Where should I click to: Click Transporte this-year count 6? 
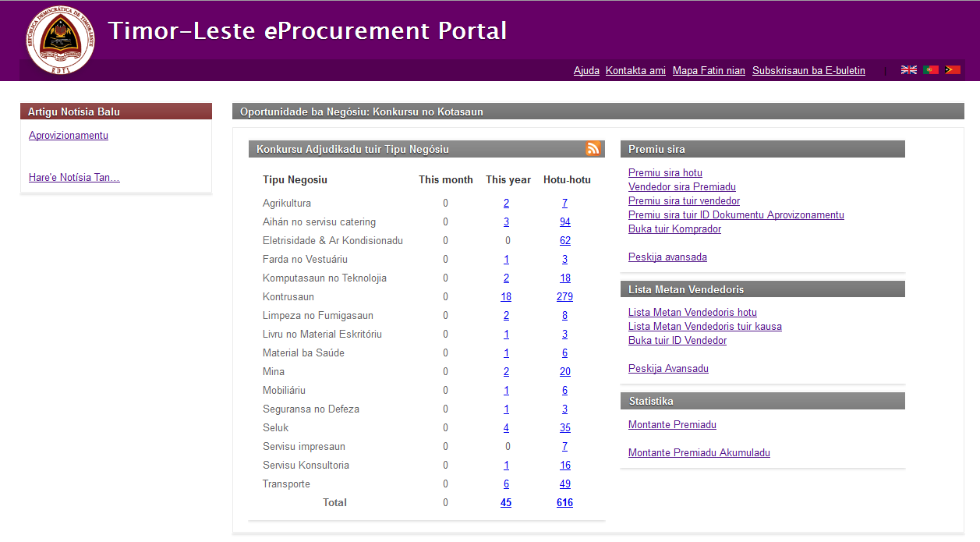[x=506, y=484]
